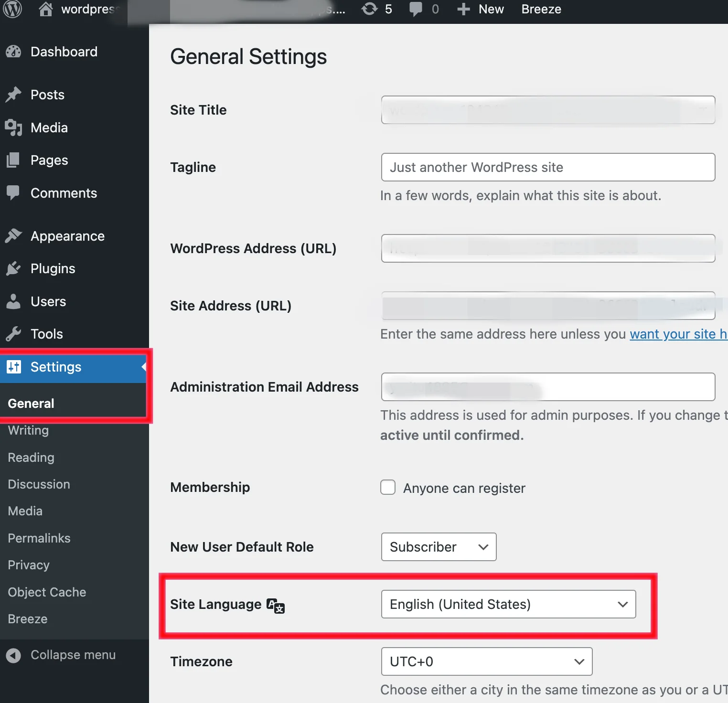Open Breeze in the Settings submenu
This screenshot has height=703, width=728.
click(x=28, y=619)
